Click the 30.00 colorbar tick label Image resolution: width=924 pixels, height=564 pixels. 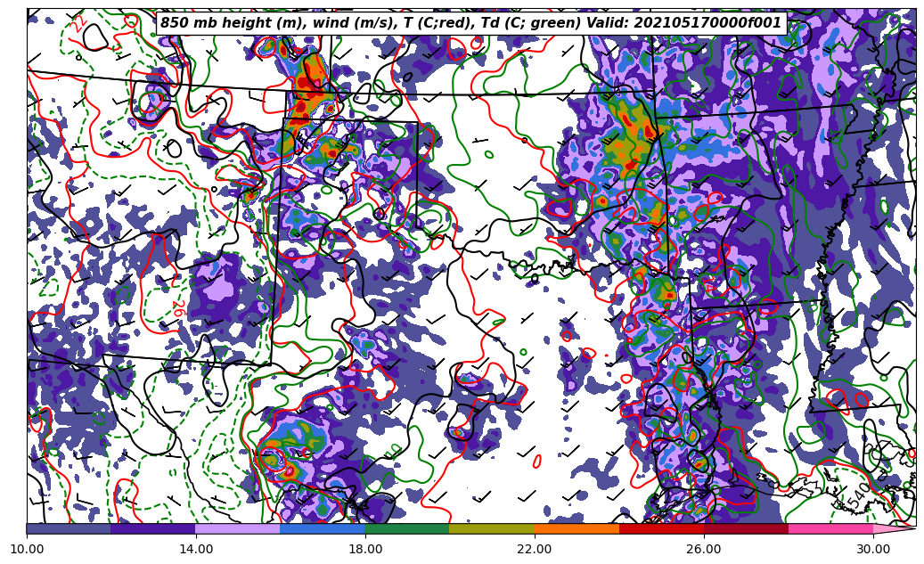coord(873,550)
